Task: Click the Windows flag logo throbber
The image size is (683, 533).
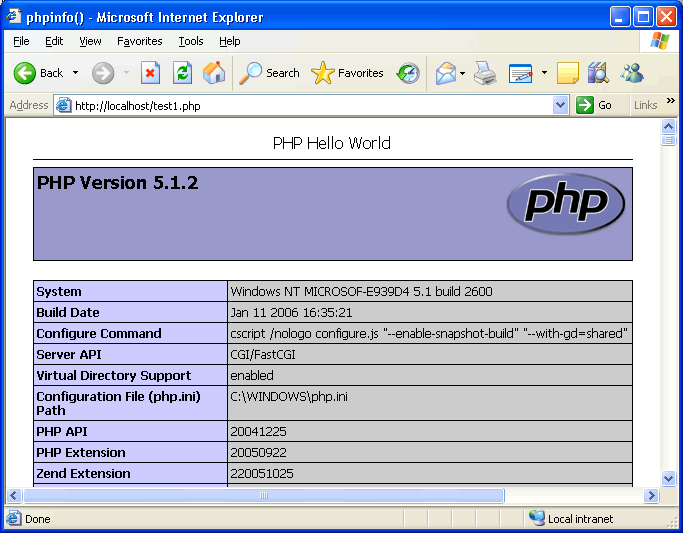Action: (x=660, y=41)
